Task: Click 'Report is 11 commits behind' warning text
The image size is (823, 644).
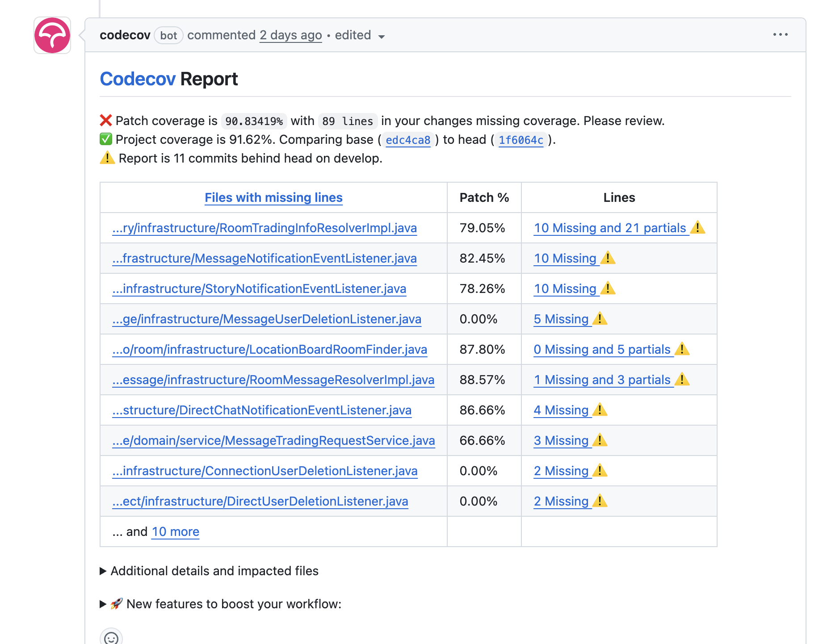Action: click(x=250, y=158)
